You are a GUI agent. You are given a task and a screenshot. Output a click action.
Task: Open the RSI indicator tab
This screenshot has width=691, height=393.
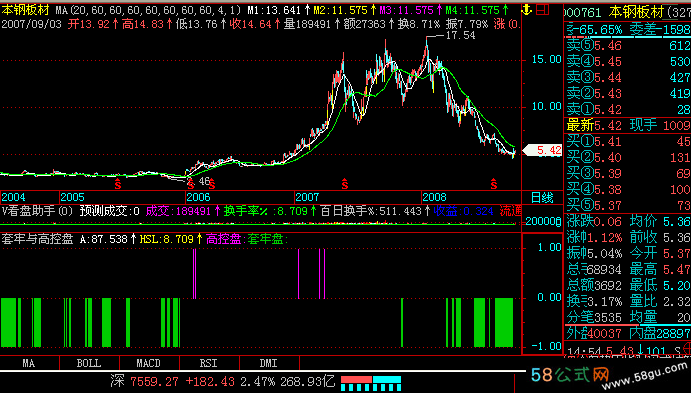point(209,363)
